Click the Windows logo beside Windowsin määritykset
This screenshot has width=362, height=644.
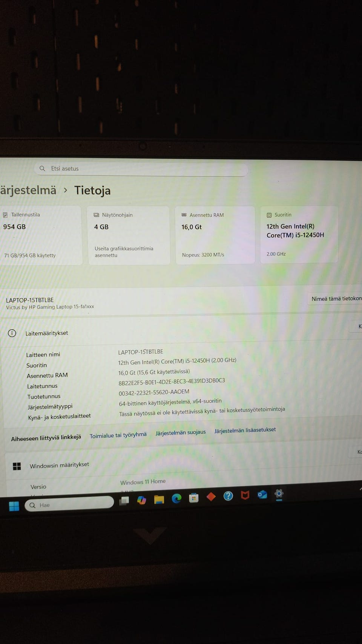click(17, 466)
